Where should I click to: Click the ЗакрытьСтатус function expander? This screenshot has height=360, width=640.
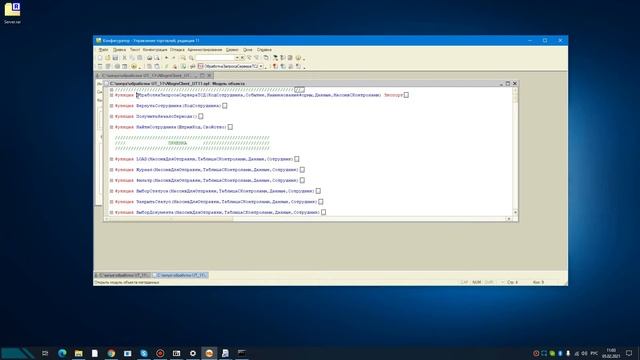click(111, 202)
